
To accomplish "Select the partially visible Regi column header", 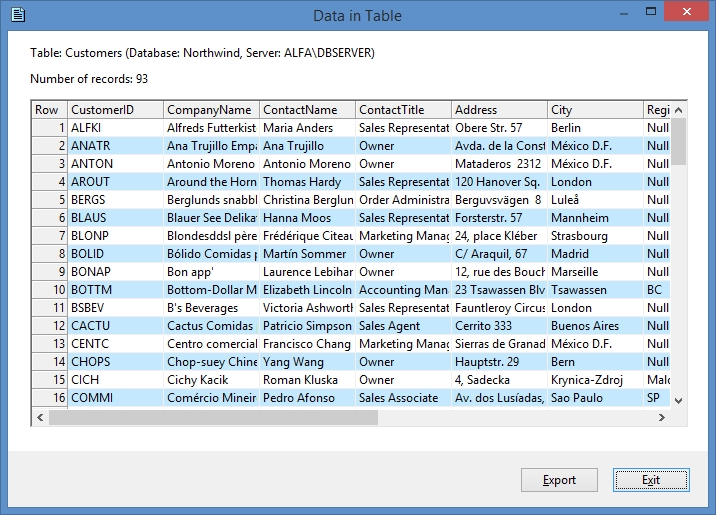I will (x=657, y=110).
